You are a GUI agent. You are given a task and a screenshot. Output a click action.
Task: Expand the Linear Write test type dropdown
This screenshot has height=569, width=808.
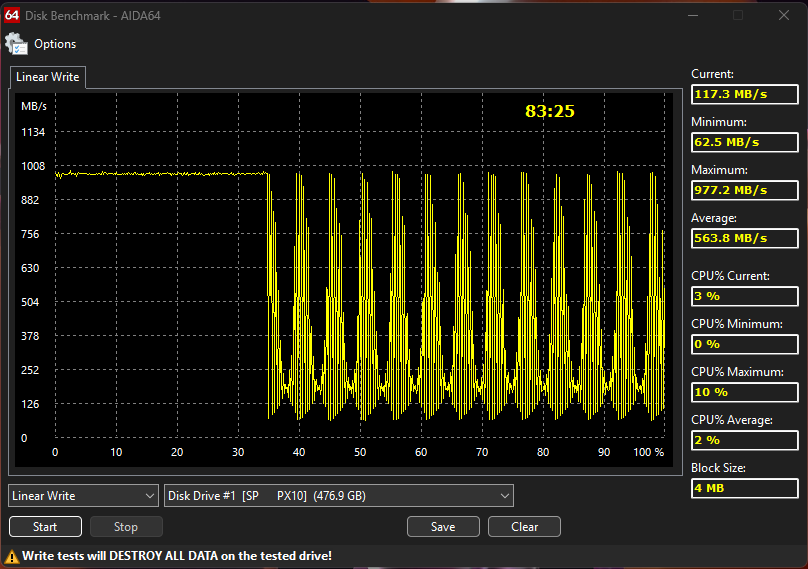pyautogui.click(x=83, y=496)
